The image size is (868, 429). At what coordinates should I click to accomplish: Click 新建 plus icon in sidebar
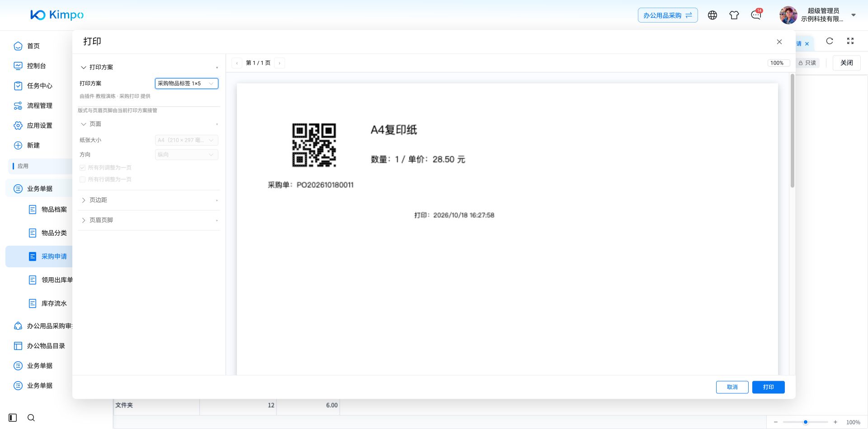18,145
